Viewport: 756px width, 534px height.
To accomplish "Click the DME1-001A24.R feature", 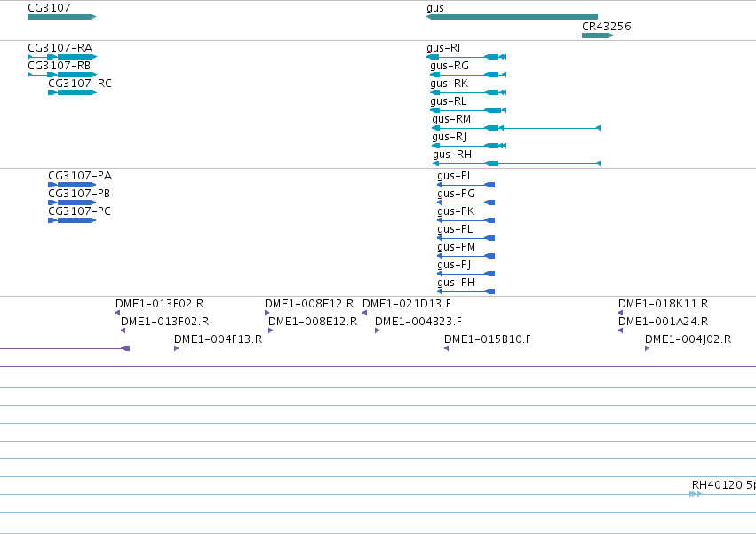I will point(620,331).
